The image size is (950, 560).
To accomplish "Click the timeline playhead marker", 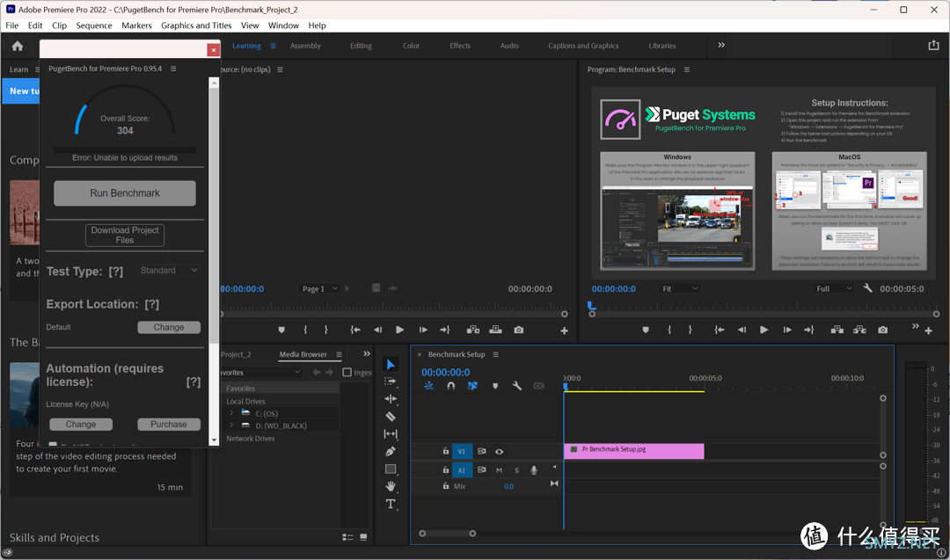I will 566,386.
